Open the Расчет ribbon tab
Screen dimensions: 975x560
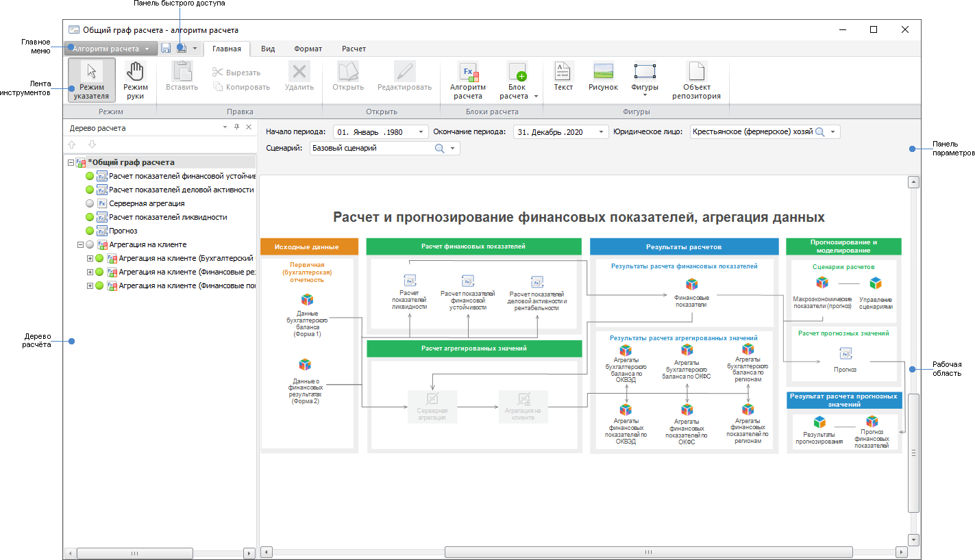(x=353, y=49)
